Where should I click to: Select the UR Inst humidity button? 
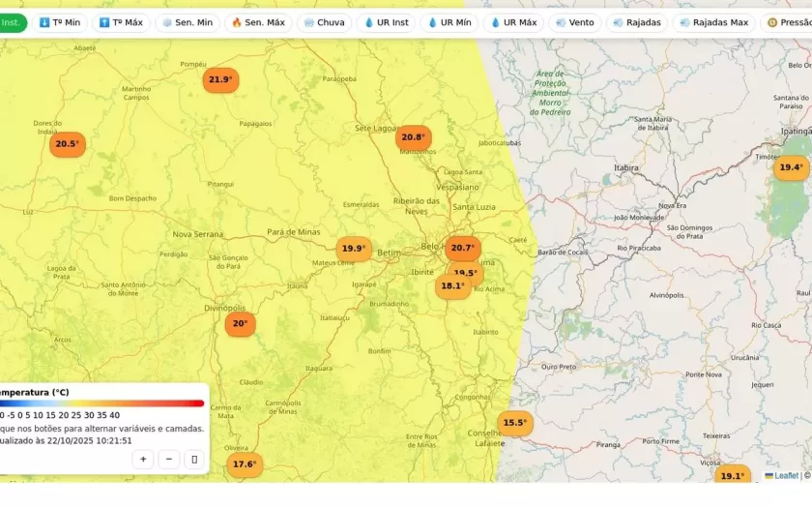tap(386, 22)
